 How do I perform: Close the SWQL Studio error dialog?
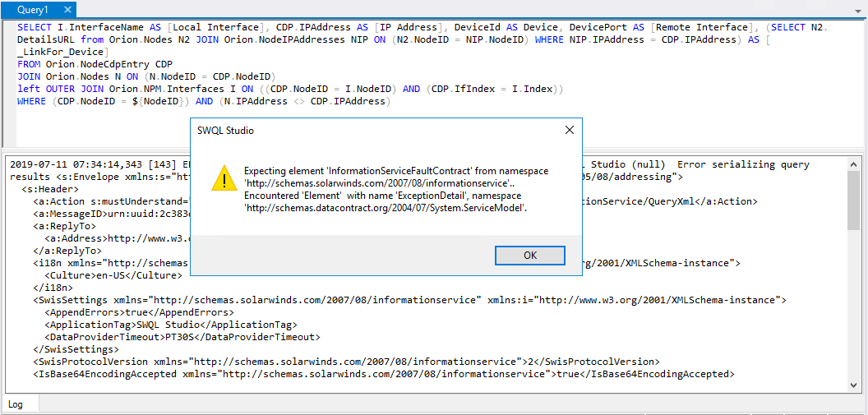(569, 131)
